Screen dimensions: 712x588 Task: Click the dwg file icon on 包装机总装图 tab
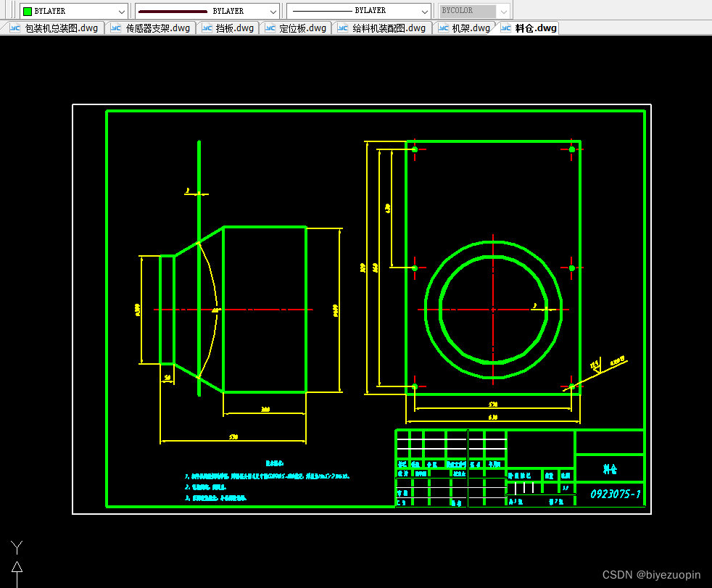pyautogui.click(x=15, y=28)
